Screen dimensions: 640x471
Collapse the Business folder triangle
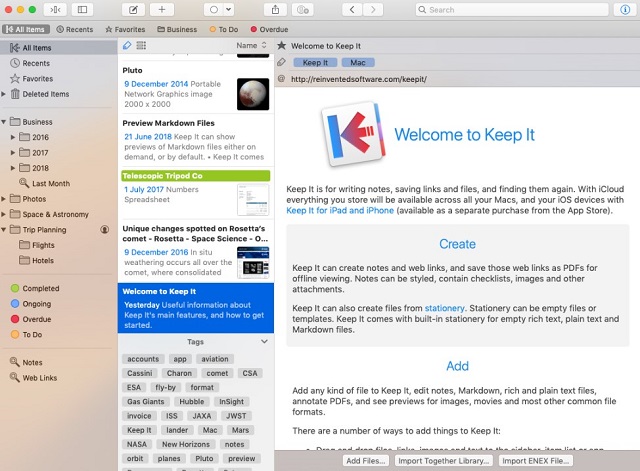pos(4,122)
